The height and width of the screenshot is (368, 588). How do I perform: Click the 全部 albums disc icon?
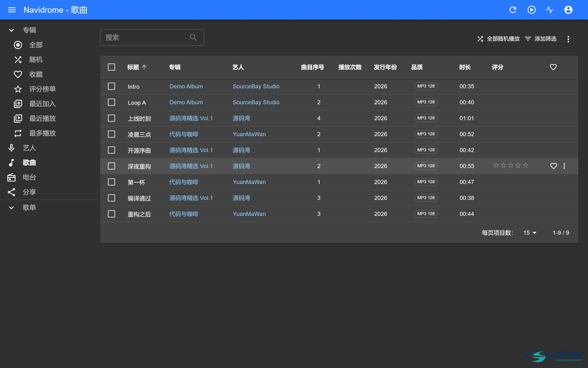click(x=18, y=45)
